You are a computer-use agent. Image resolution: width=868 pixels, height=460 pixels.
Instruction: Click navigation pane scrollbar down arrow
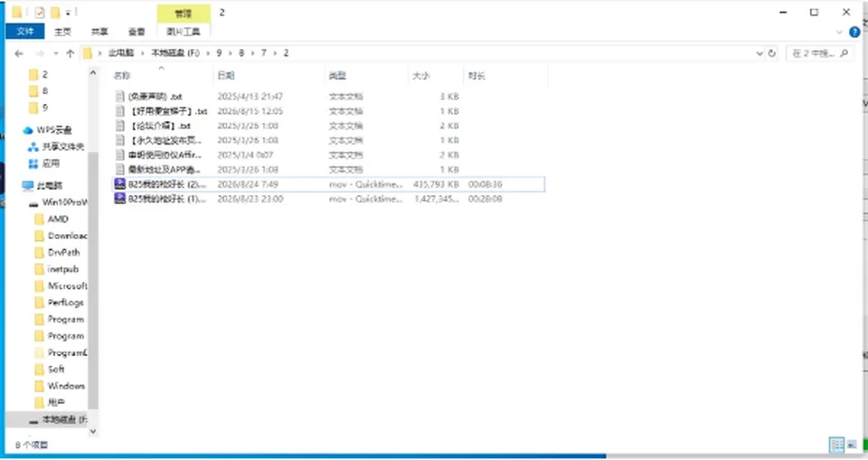click(x=93, y=431)
